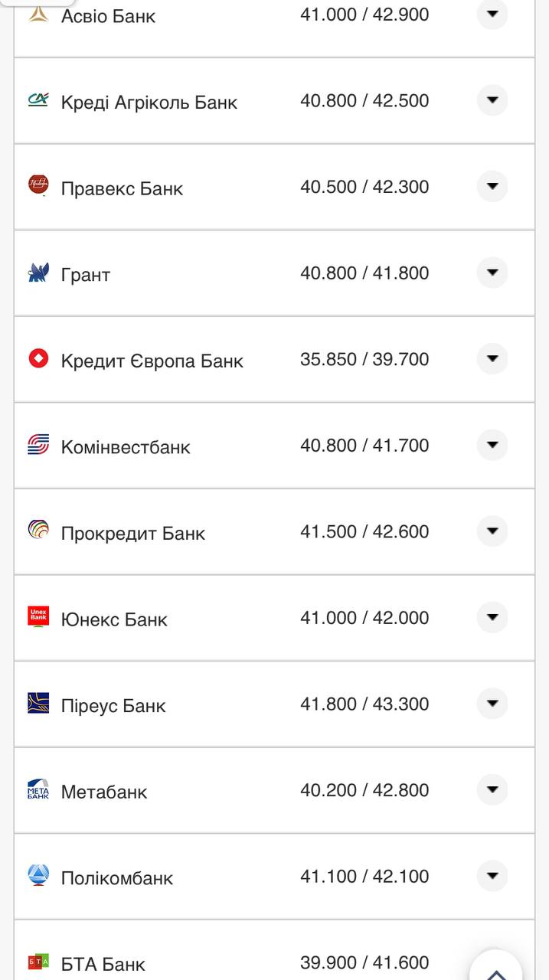Expand Полікомбанк exchange rate details
This screenshot has width=549, height=980.
tap(492, 876)
